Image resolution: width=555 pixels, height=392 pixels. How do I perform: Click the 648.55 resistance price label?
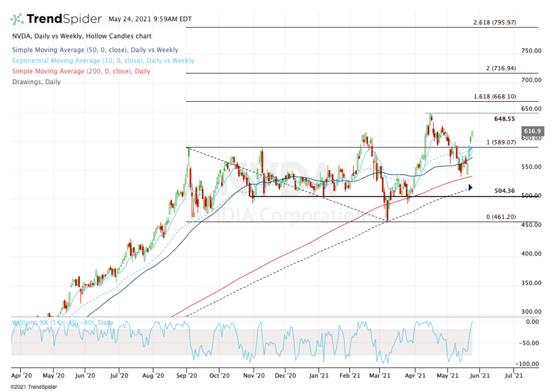pos(505,119)
